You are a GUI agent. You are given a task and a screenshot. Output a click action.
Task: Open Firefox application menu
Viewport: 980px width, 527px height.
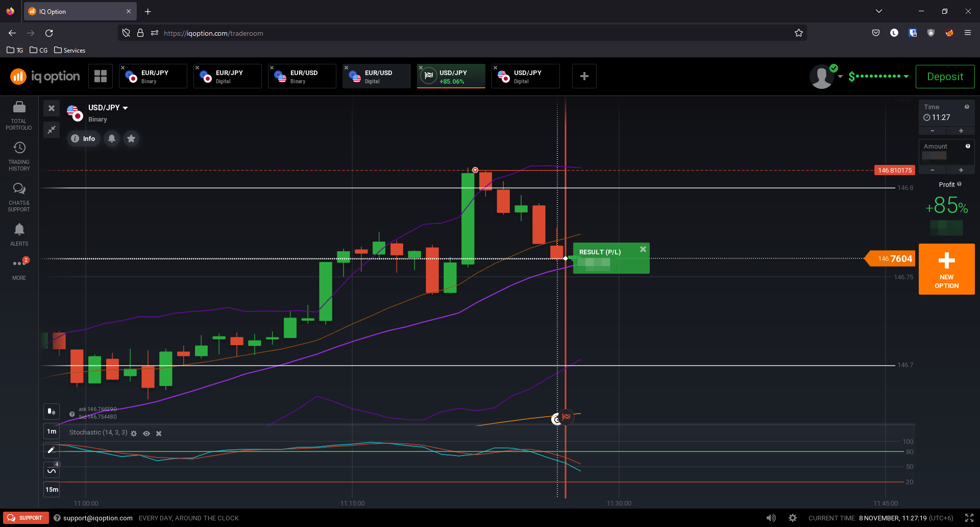(x=967, y=33)
